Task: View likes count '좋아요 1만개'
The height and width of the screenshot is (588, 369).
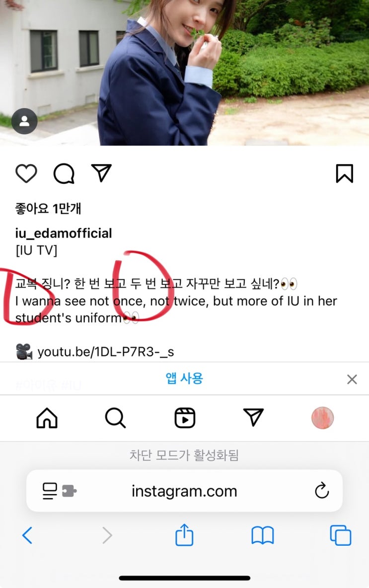Action: (48, 208)
